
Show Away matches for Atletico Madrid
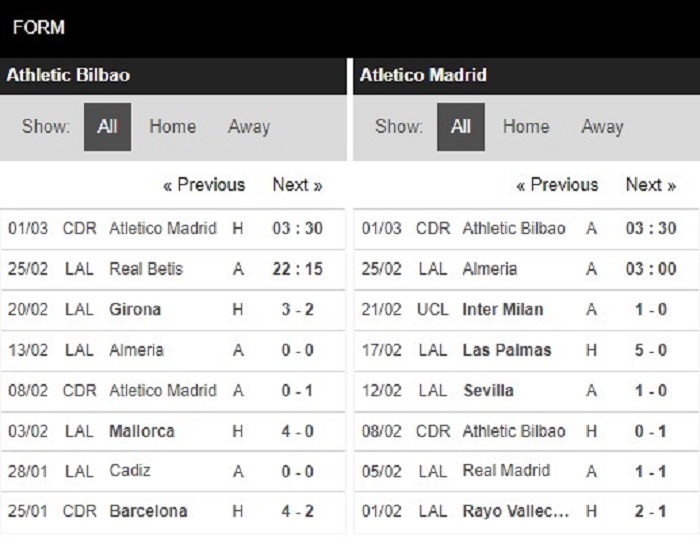602,127
